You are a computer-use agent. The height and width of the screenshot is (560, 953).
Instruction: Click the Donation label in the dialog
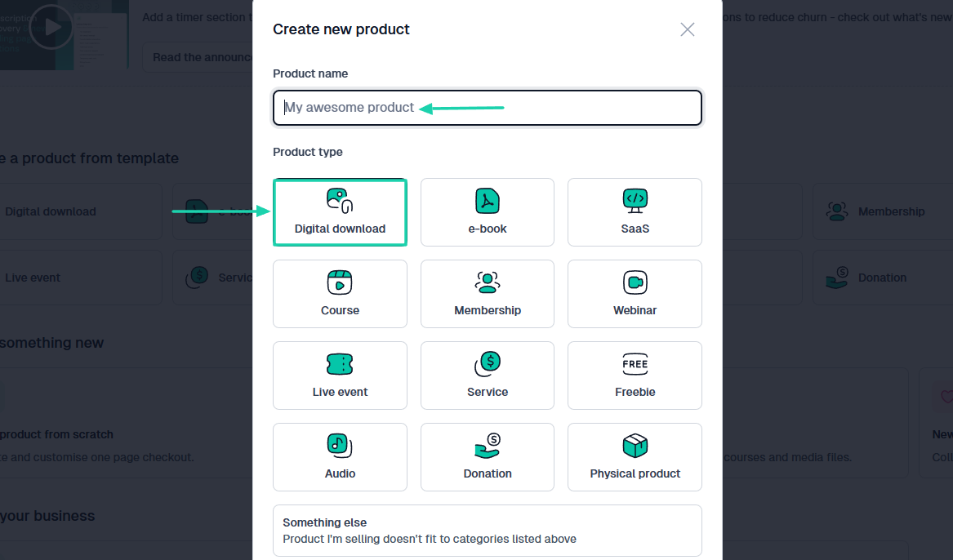[488, 473]
